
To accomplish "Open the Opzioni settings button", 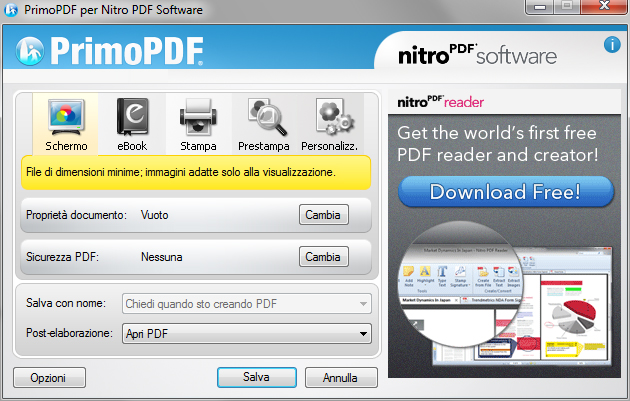I will click(48, 378).
